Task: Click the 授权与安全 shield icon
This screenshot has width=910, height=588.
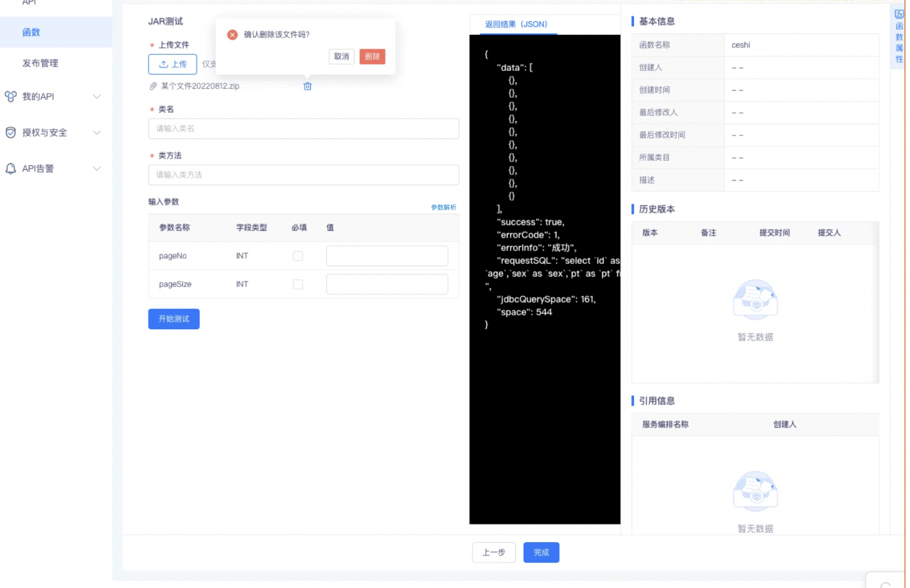Action: [x=11, y=132]
